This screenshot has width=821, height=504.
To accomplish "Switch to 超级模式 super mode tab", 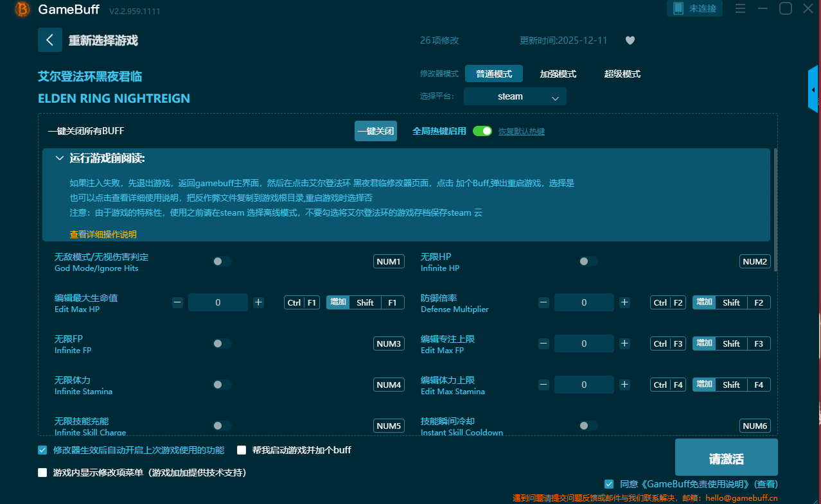I will [x=622, y=74].
